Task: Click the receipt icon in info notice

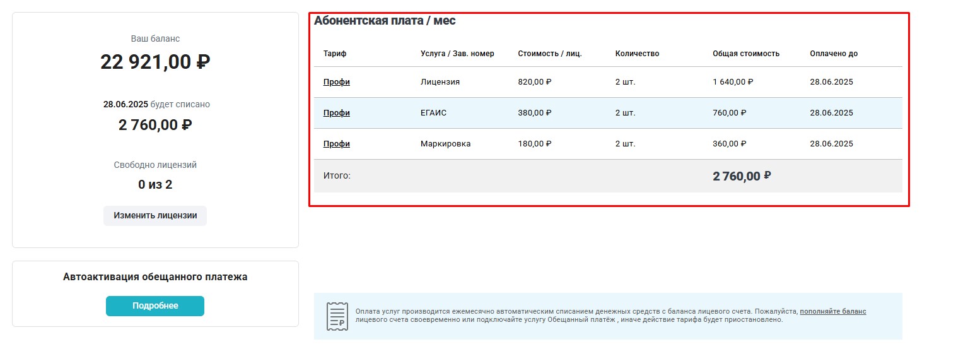Action: [337, 316]
